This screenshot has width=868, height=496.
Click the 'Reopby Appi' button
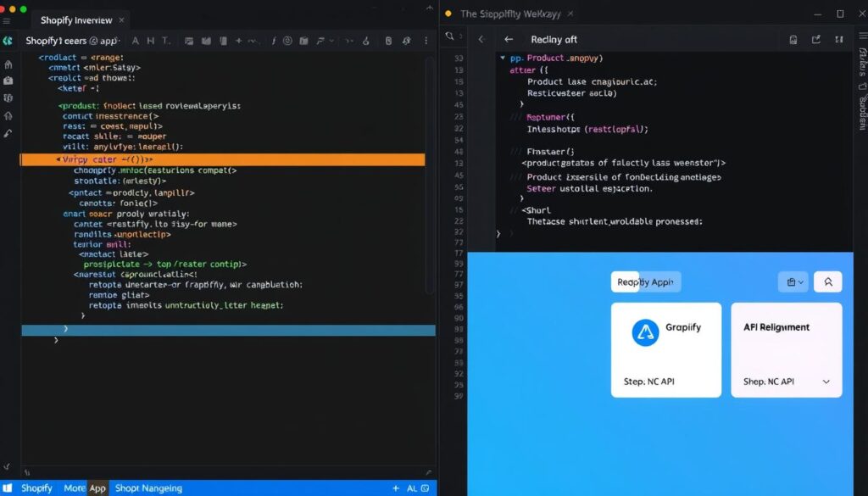click(x=646, y=281)
